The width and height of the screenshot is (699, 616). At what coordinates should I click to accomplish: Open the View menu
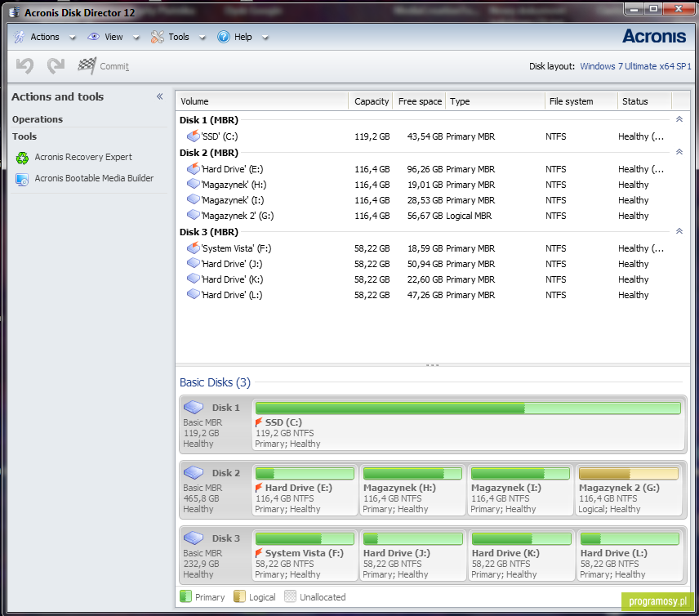[x=114, y=37]
